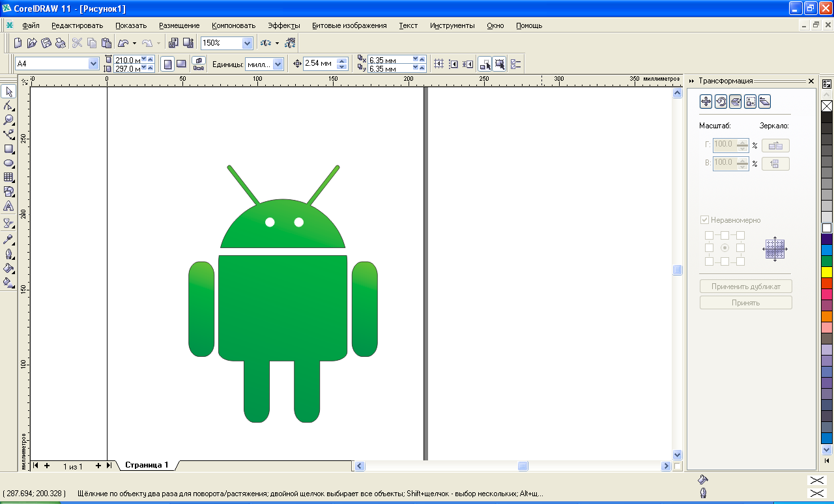This screenshot has height=504, width=834.
Task: Open the color palette flyout options button
Action: [x=827, y=83]
